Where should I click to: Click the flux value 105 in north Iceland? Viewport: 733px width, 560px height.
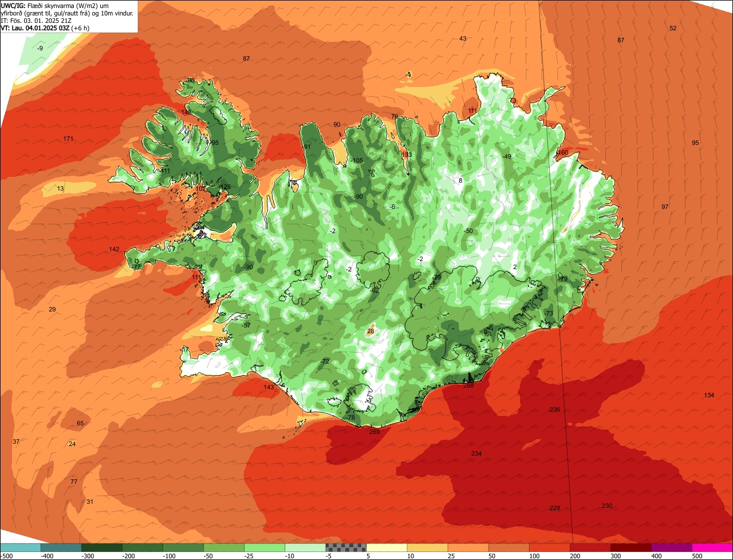pos(358,160)
